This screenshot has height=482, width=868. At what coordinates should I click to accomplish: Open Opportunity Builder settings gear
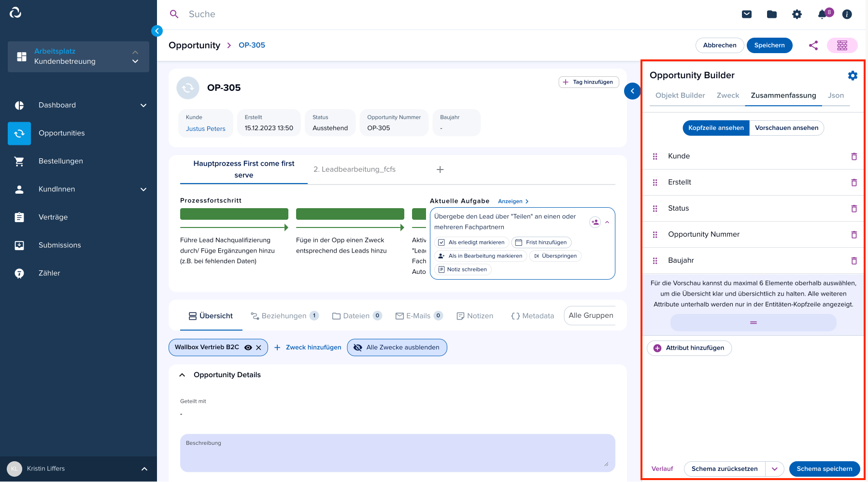coord(853,75)
